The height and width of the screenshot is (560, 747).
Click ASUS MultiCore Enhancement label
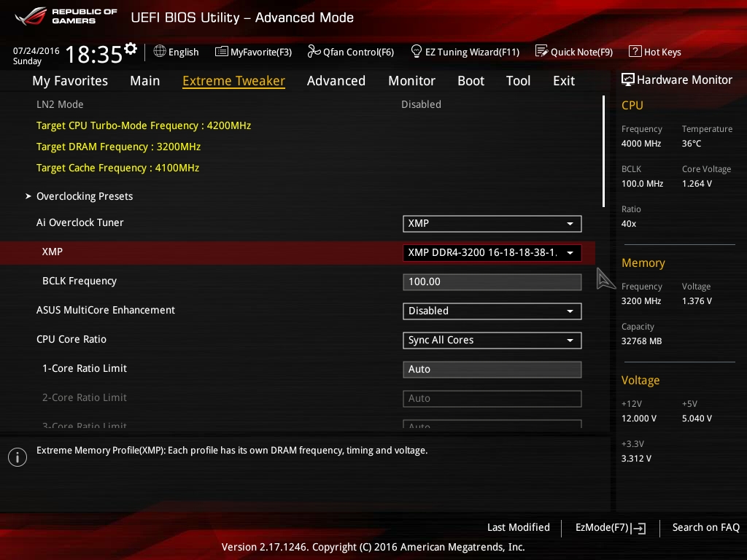pyautogui.click(x=106, y=310)
